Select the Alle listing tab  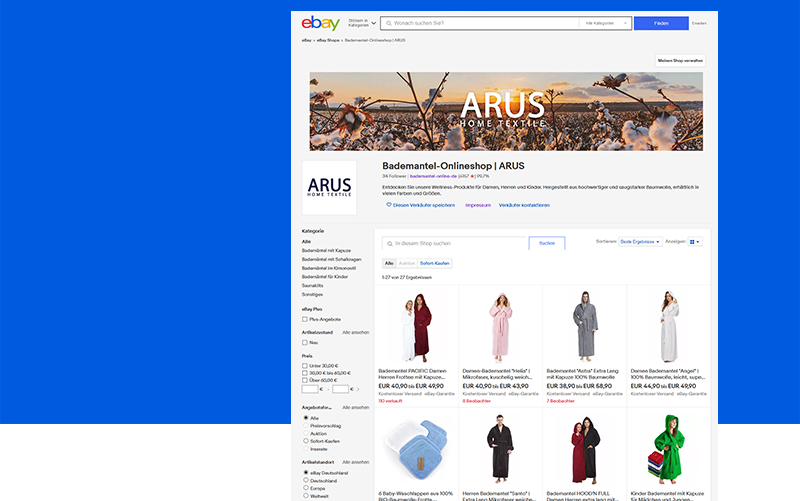point(389,263)
